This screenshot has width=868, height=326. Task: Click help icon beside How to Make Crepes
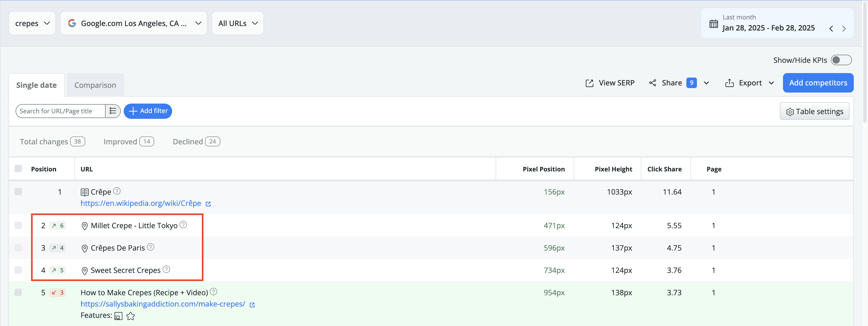tap(213, 292)
